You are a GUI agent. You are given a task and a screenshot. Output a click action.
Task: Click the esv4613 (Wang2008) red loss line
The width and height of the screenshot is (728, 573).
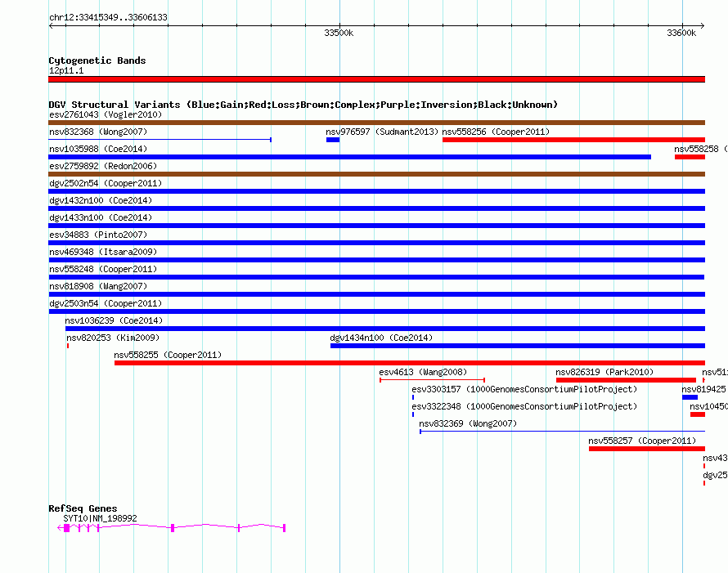pos(432,380)
